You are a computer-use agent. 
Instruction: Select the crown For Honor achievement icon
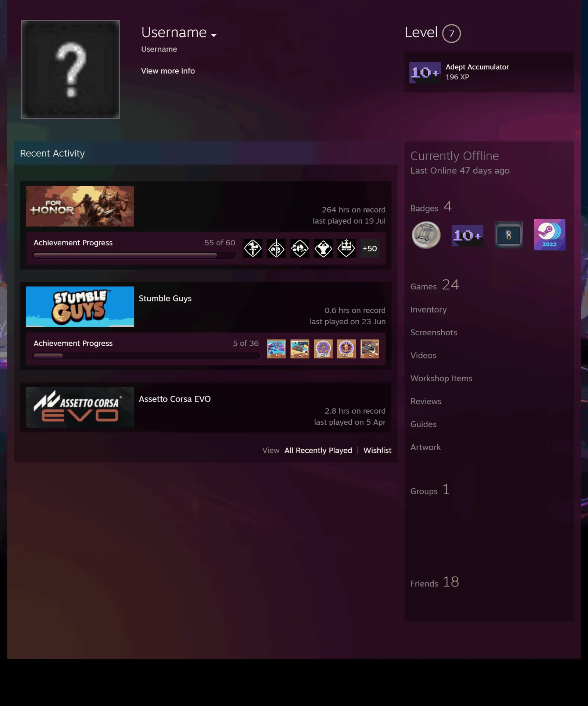347,248
